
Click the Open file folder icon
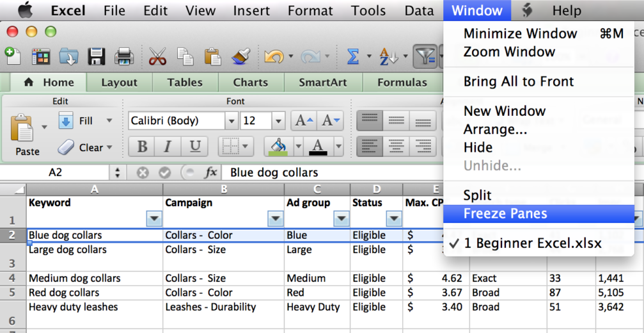68,57
